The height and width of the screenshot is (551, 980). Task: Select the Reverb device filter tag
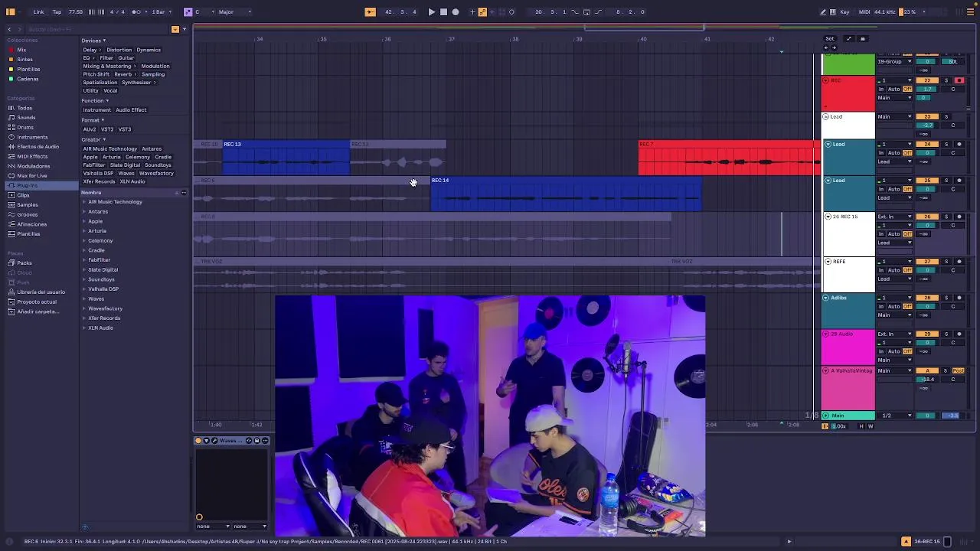tap(122, 74)
